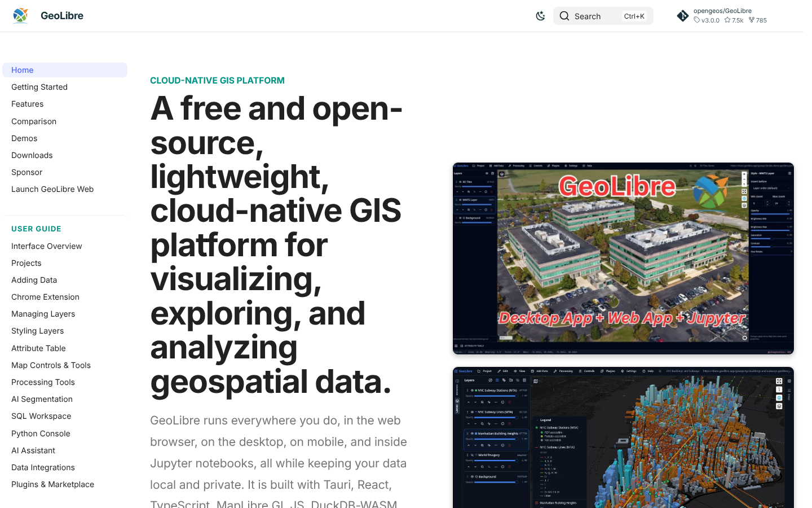Open the AI Assistant guide
Viewport: 812px width, 508px height.
tap(33, 450)
